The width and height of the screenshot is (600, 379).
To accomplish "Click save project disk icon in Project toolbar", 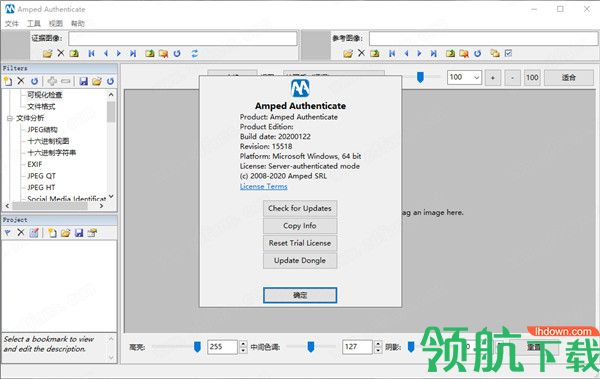I will click(x=79, y=233).
